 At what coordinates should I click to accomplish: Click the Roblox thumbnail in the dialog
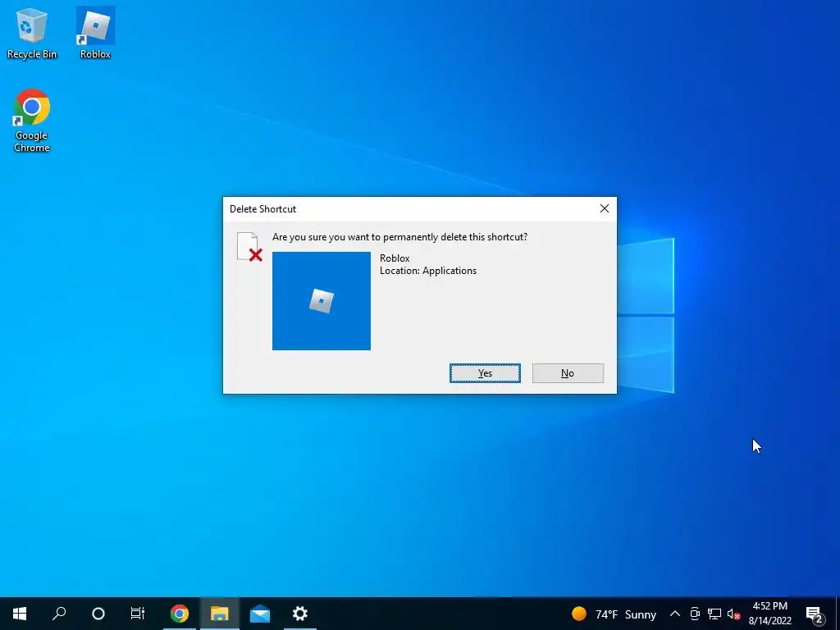tap(322, 301)
